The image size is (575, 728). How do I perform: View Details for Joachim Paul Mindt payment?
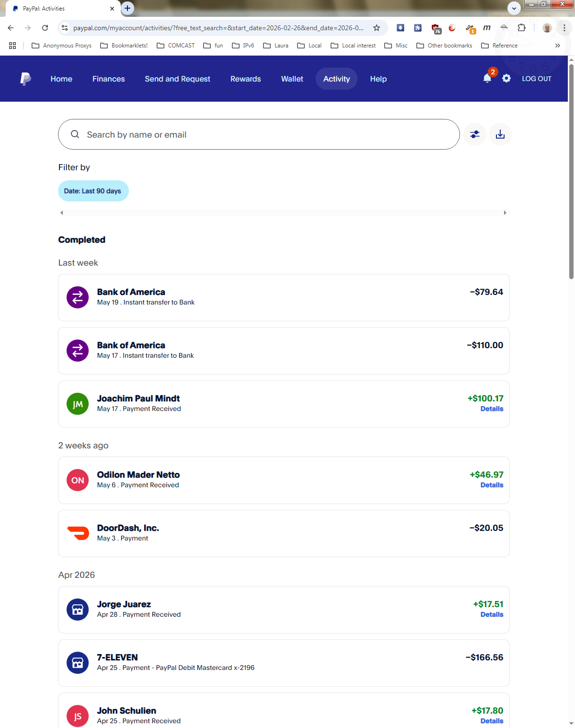[492, 409]
